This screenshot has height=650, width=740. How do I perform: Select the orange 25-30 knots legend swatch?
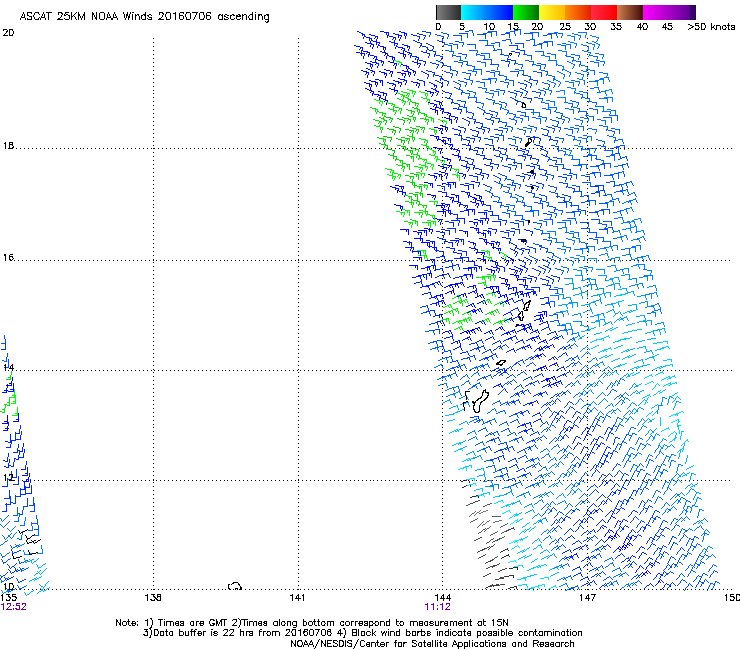pyautogui.click(x=578, y=12)
